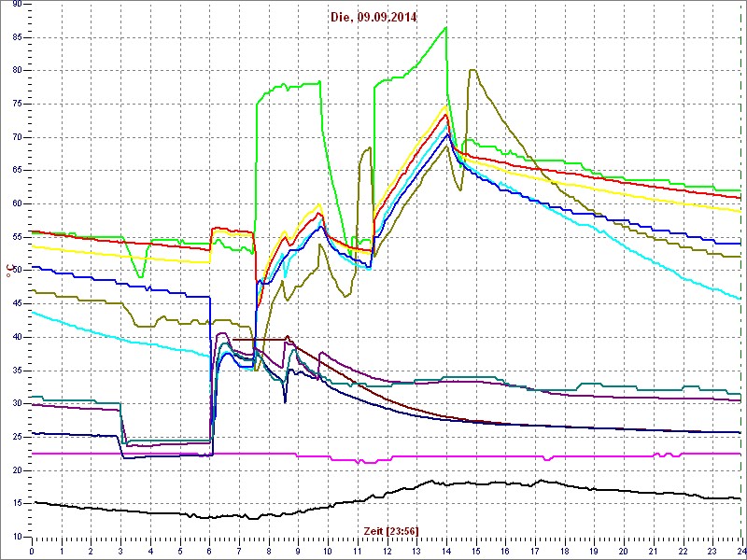Click hour 0 on the time axis

[x=32, y=551]
